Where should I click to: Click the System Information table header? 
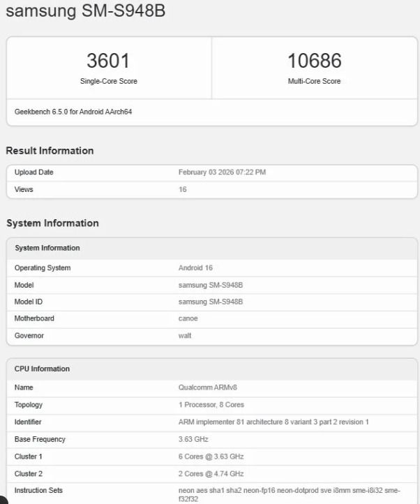pos(47,248)
